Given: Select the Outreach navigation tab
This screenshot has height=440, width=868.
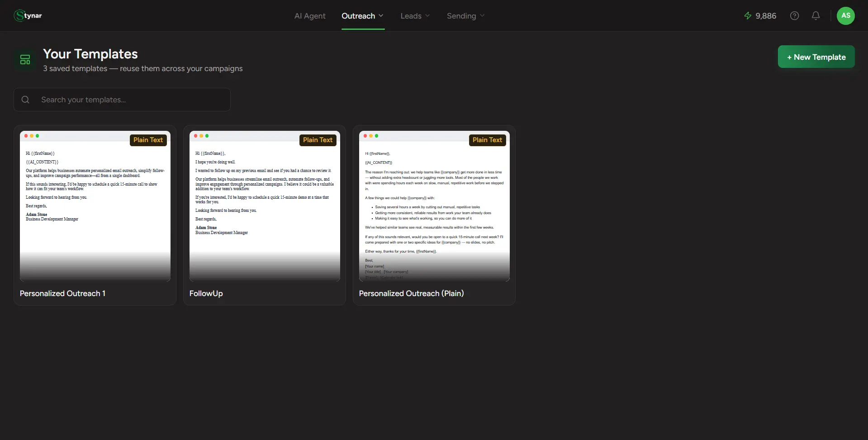Looking at the screenshot, I should coord(358,16).
